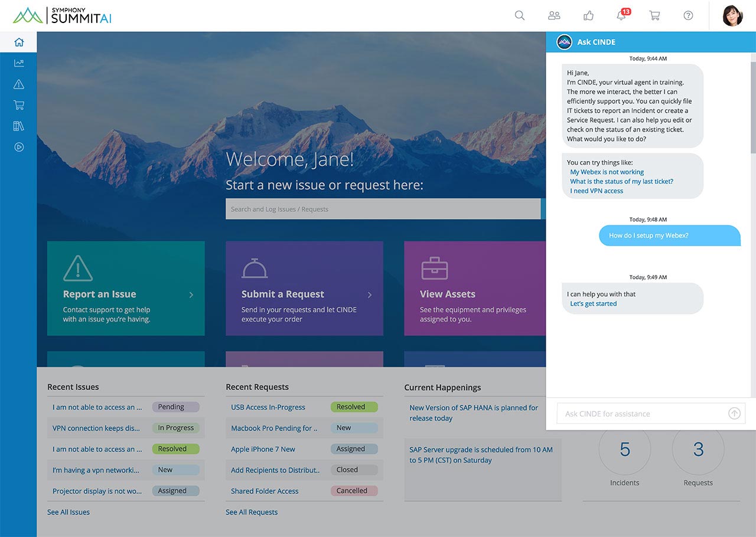756x537 pixels.
Task: Open 'SAP Server upgrade is scheduled' happening
Action: (x=481, y=455)
